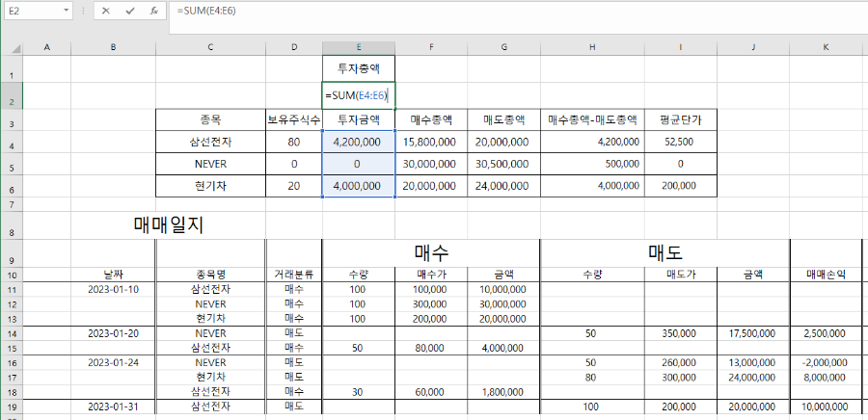Click the -2,000,000 loss cell
The height and width of the screenshot is (420, 868).
tap(826, 362)
